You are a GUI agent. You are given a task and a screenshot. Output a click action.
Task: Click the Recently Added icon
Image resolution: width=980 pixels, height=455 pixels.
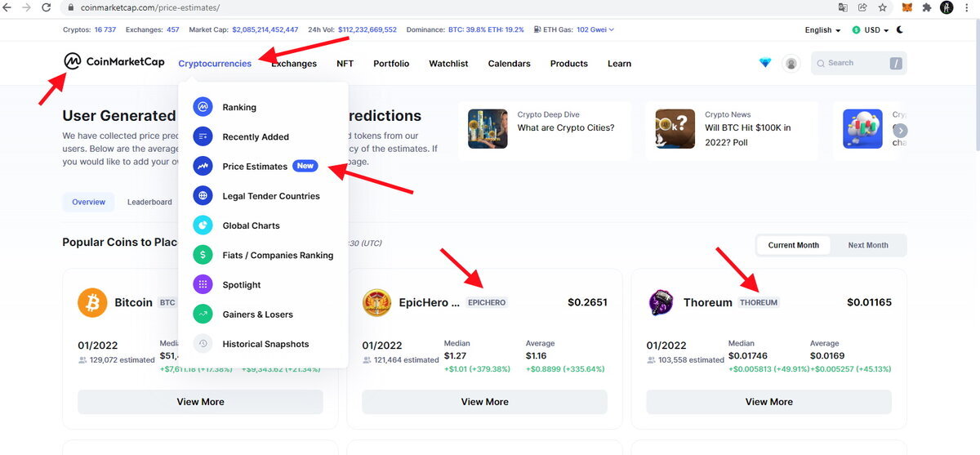203,136
